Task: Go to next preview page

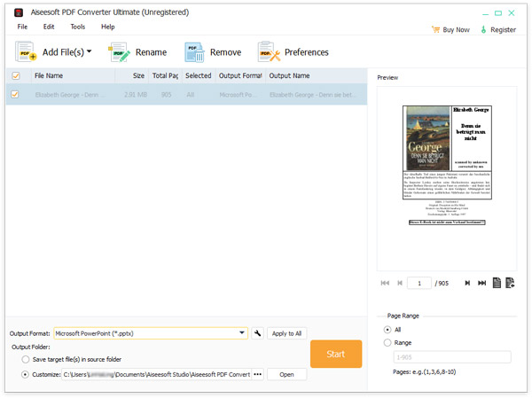Action: pyautogui.click(x=466, y=283)
